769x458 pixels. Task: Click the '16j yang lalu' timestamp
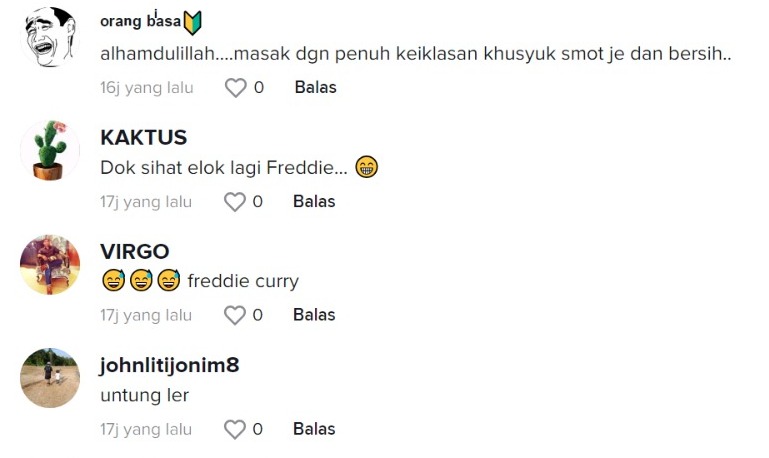(x=147, y=88)
